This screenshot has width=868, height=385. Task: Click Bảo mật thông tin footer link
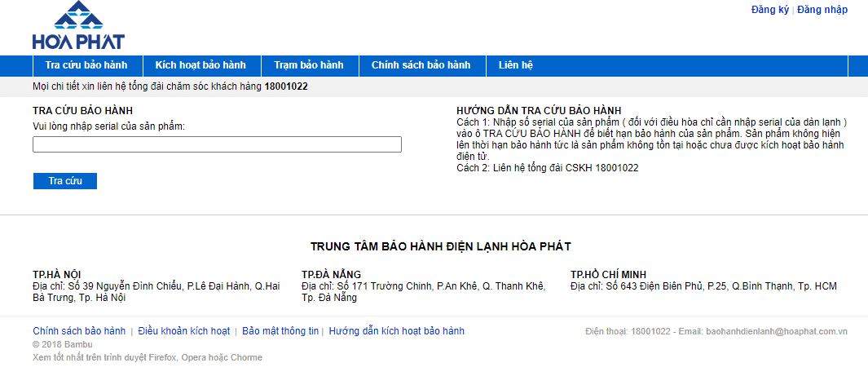pyautogui.click(x=280, y=331)
